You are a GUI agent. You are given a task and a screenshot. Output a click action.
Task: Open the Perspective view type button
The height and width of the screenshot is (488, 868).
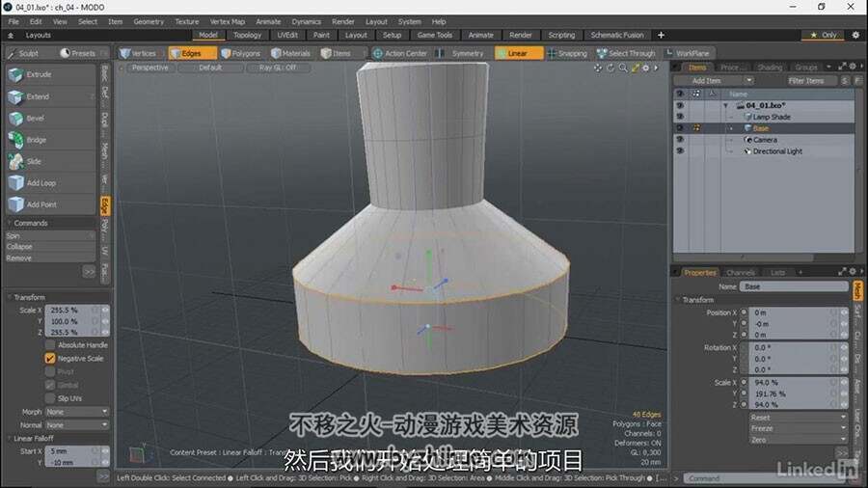point(150,68)
